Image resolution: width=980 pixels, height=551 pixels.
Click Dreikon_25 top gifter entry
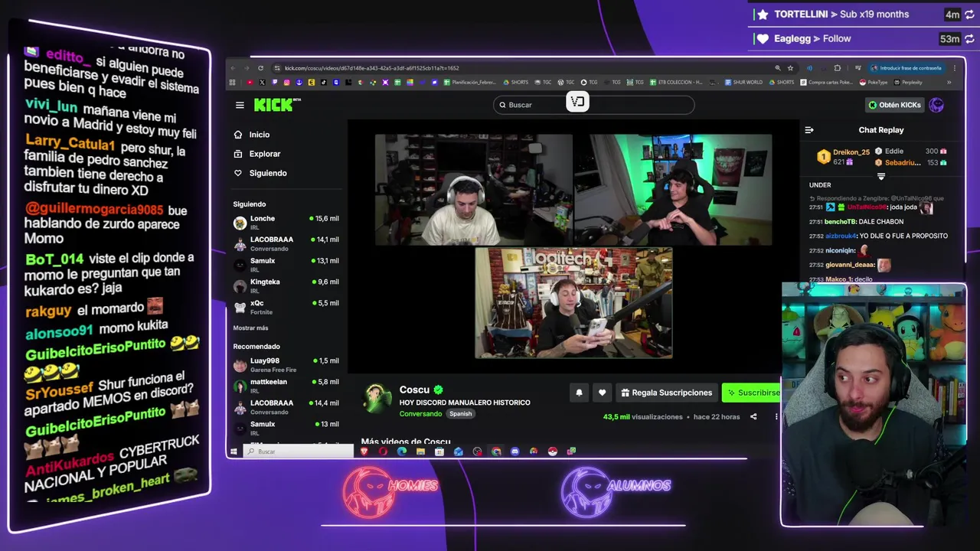click(x=843, y=157)
